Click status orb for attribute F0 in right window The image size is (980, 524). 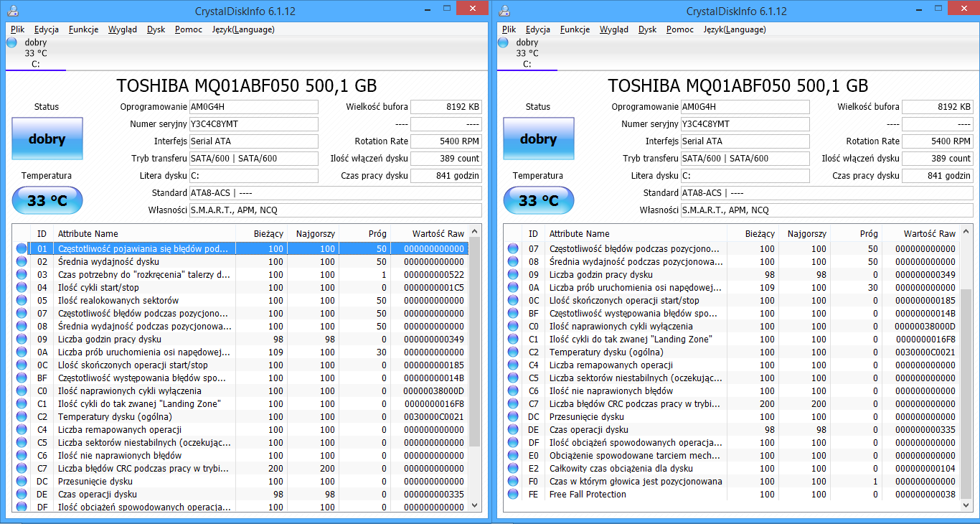(513, 482)
